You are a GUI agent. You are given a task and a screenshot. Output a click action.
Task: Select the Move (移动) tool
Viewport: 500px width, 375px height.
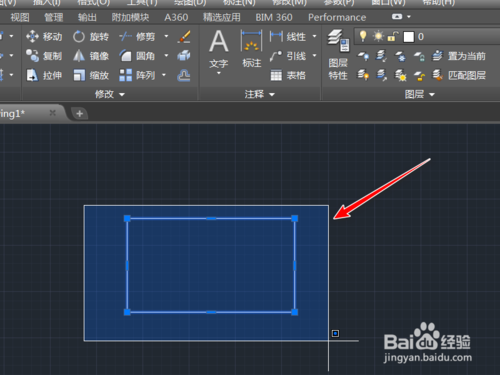click(44, 36)
